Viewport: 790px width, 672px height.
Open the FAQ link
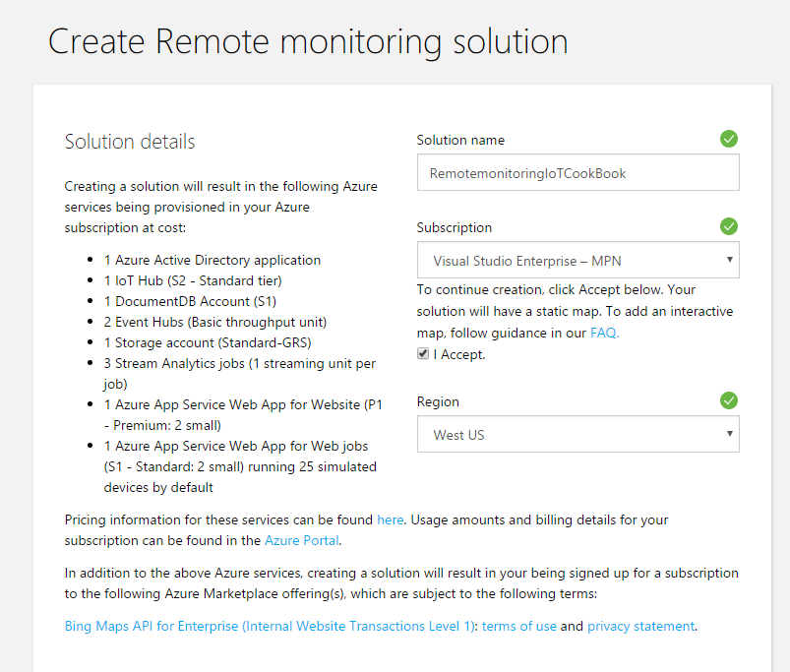pos(604,333)
